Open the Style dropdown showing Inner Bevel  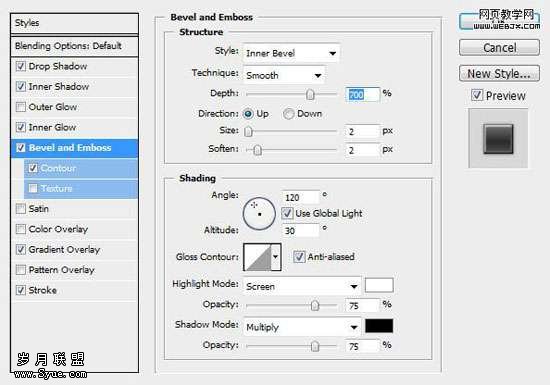click(x=291, y=53)
